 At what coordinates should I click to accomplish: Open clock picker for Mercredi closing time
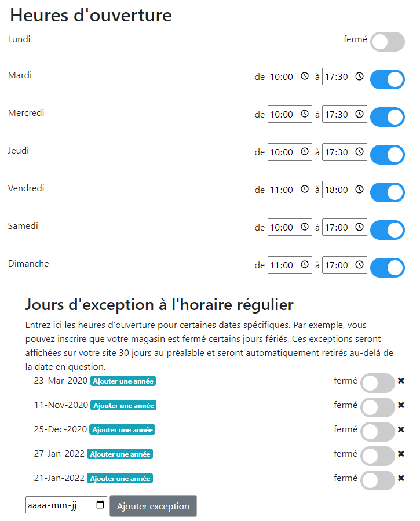(x=359, y=114)
